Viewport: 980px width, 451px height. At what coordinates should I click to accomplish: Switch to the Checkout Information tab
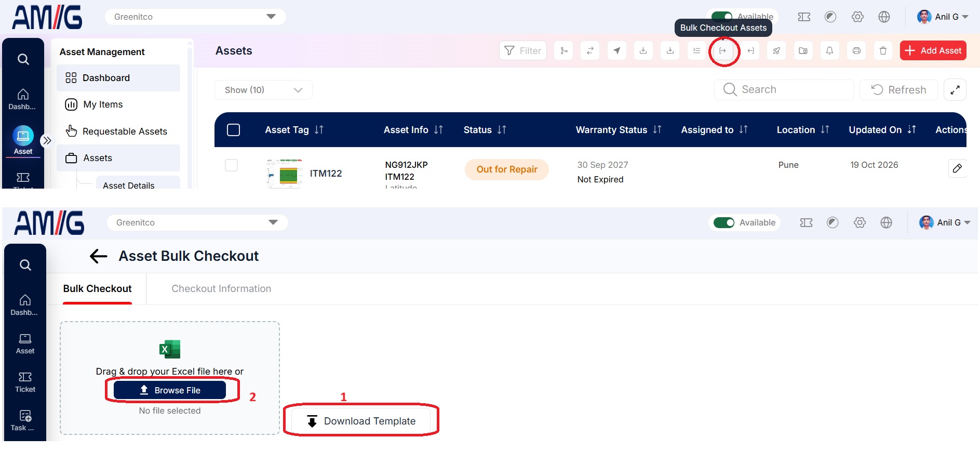point(221,288)
